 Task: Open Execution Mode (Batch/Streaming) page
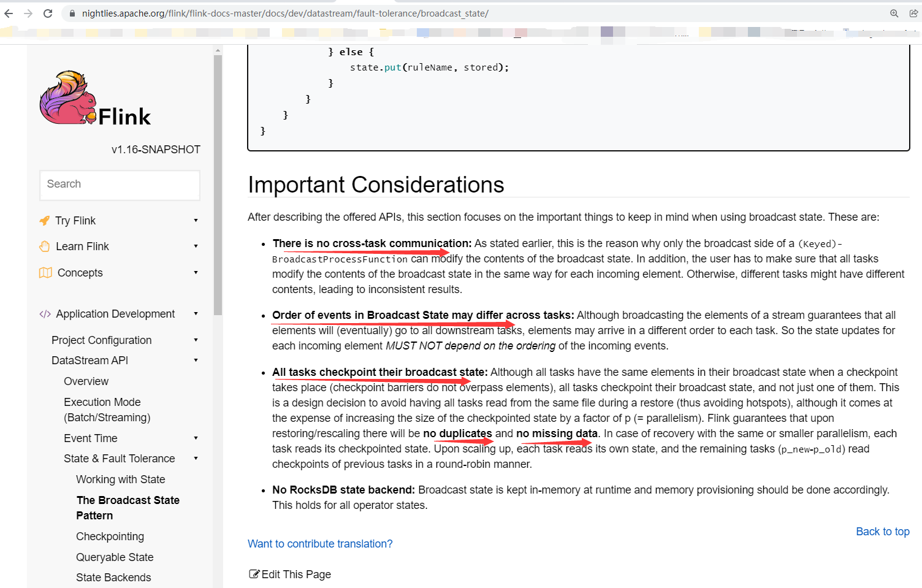point(107,410)
